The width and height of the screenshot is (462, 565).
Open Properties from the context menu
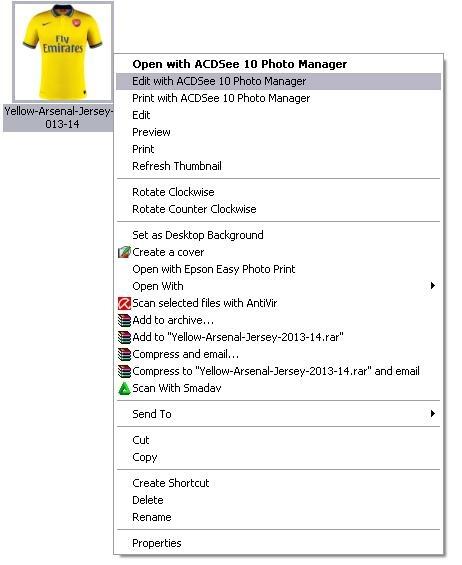coord(278,543)
